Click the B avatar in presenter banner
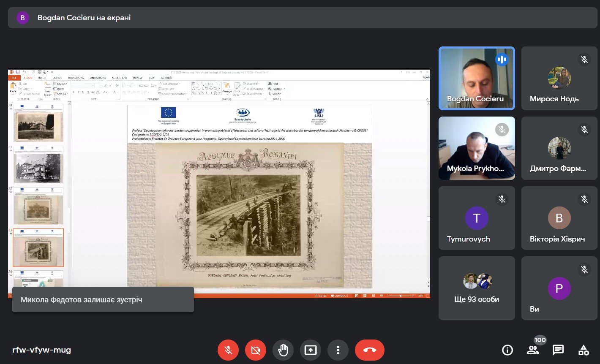The width and height of the screenshot is (600, 364). click(22, 18)
